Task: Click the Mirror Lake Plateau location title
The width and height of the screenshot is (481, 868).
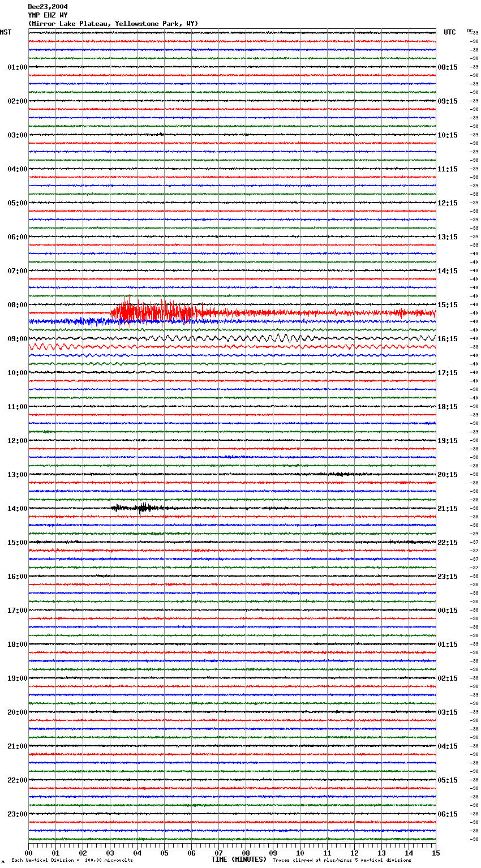Action: (x=113, y=24)
